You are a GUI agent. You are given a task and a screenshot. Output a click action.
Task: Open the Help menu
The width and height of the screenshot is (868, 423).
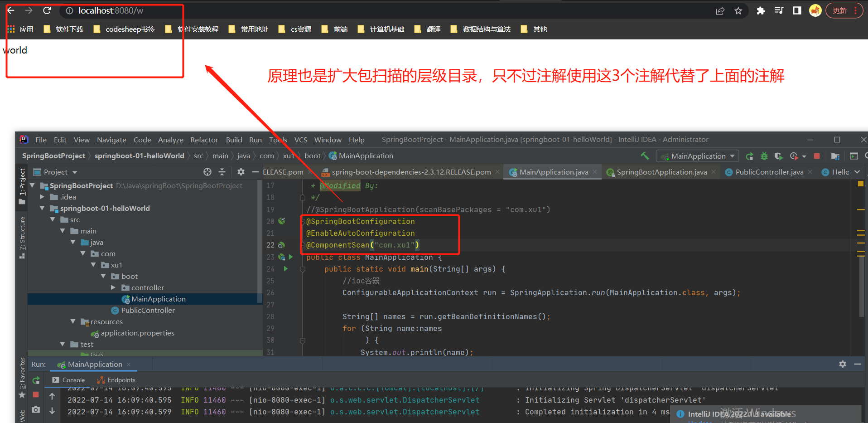tap(357, 140)
